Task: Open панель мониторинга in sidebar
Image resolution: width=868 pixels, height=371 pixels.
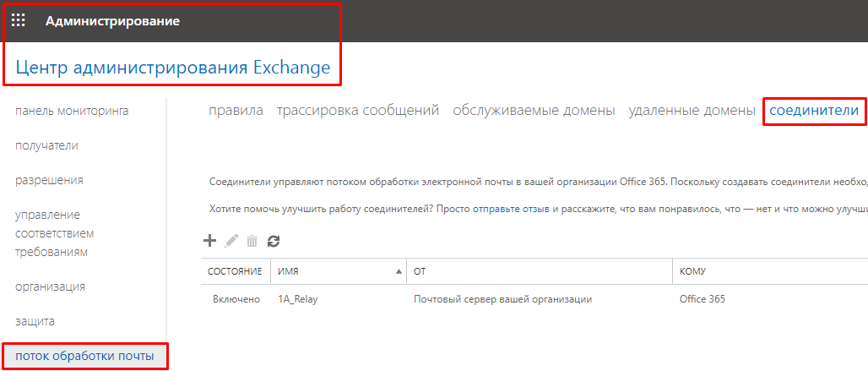Action: [72, 111]
